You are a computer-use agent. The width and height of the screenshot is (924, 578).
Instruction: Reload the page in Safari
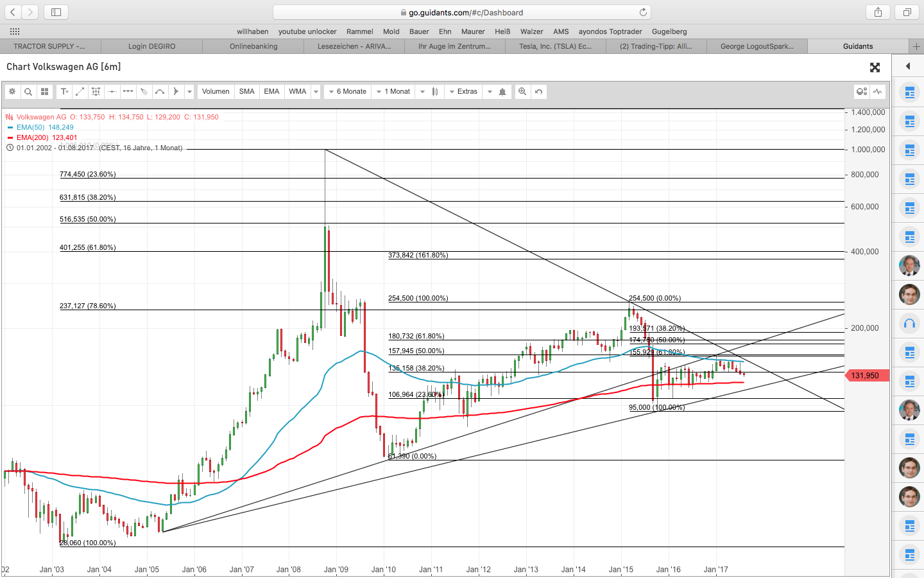click(x=643, y=12)
